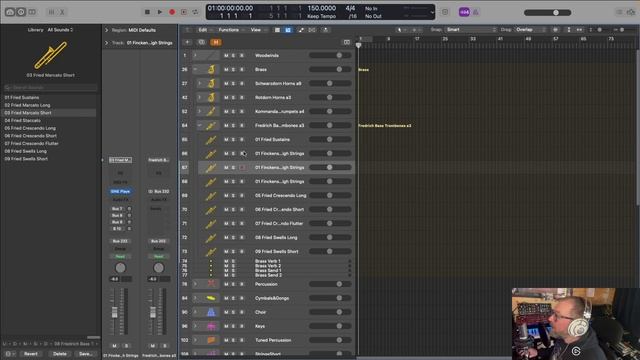Open the Mixer from the control bar
Screen dimensions: 640x360
point(51,12)
